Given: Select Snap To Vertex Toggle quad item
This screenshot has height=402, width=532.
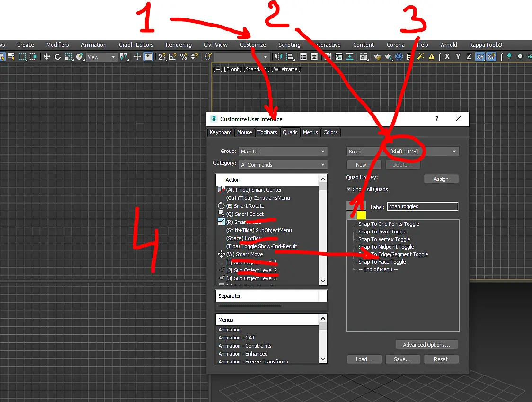Looking at the screenshot, I should (x=384, y=239).
